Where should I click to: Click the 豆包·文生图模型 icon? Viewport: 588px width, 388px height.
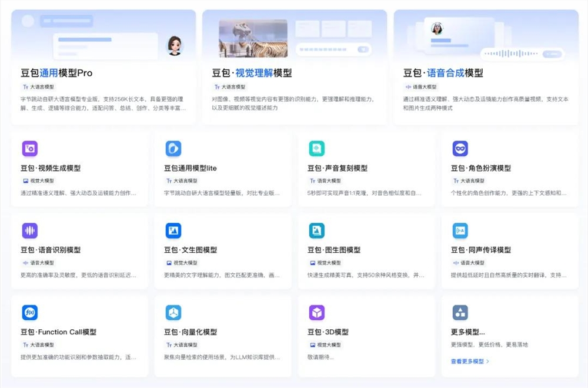(173, 230)
